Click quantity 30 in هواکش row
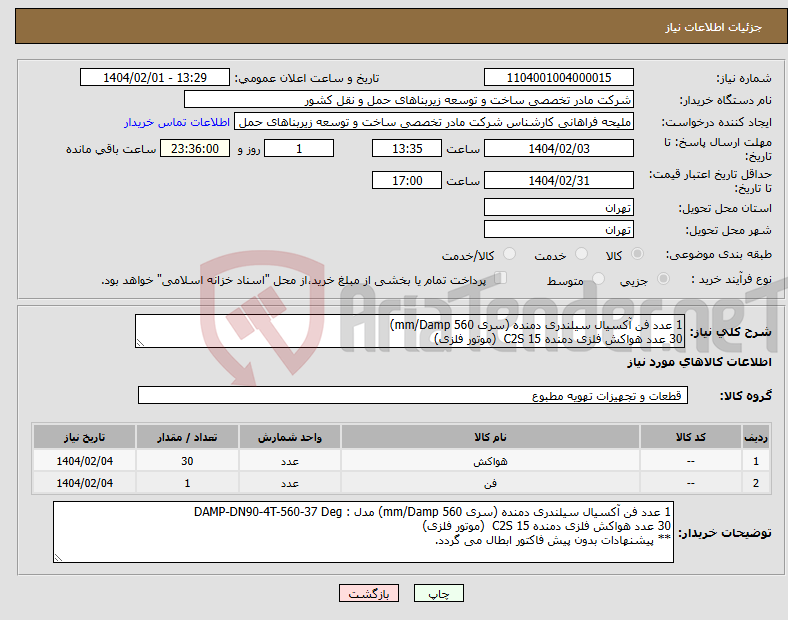 [187, 461]
